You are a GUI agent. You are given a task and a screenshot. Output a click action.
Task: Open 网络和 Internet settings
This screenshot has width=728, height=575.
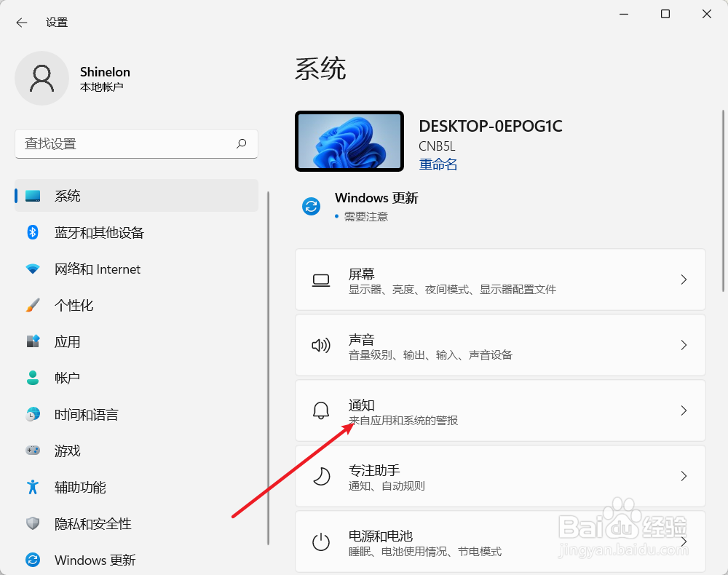click(137, 269)
